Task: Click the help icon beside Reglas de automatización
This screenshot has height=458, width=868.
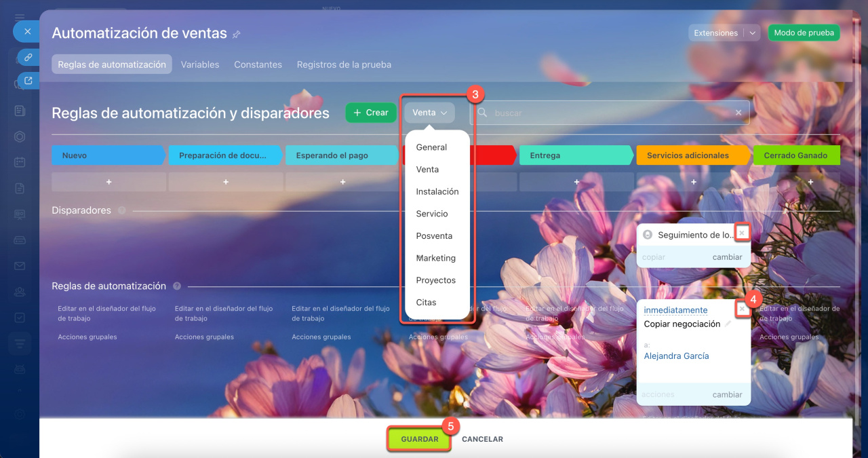Action: (x=177, y=286)
